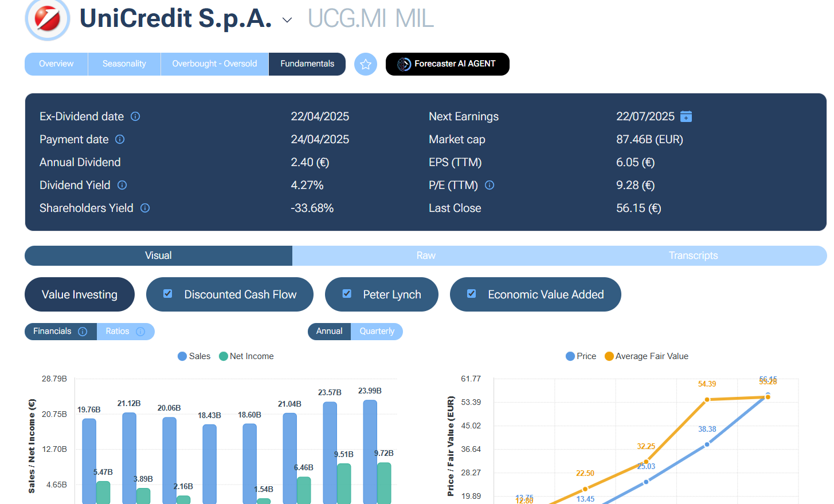
Task: Switch to Quarterly data view
Action: [377, 332]
